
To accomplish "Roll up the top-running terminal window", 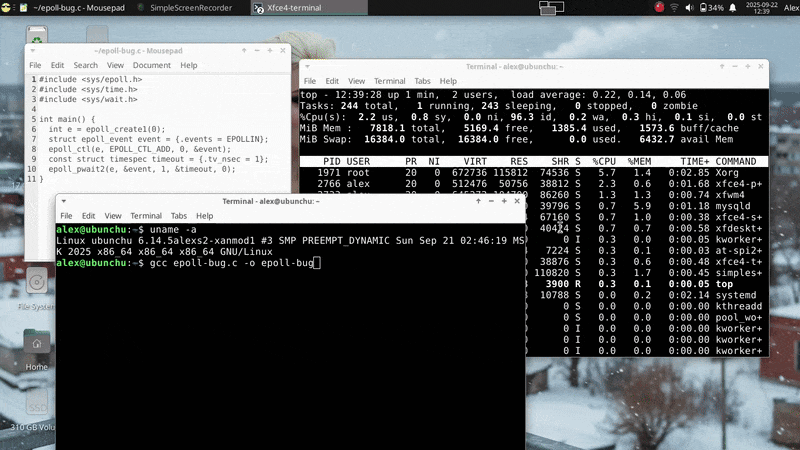I will tap(722, 66).
